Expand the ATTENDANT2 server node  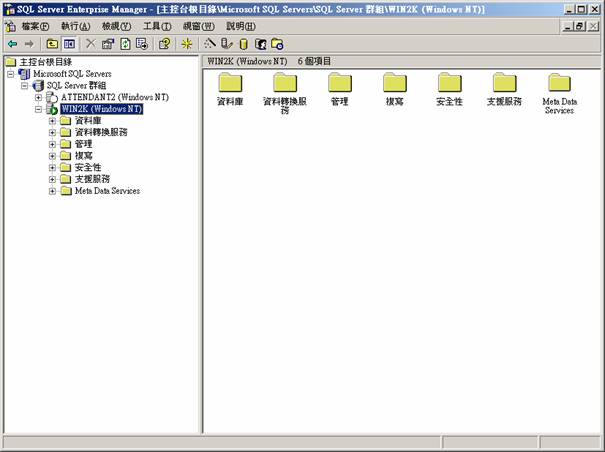tap(39, 97)
